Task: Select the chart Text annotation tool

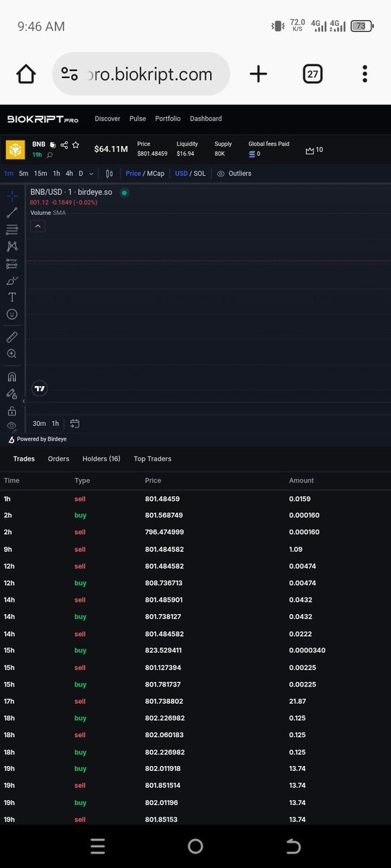Action: [x=12, y=297]
